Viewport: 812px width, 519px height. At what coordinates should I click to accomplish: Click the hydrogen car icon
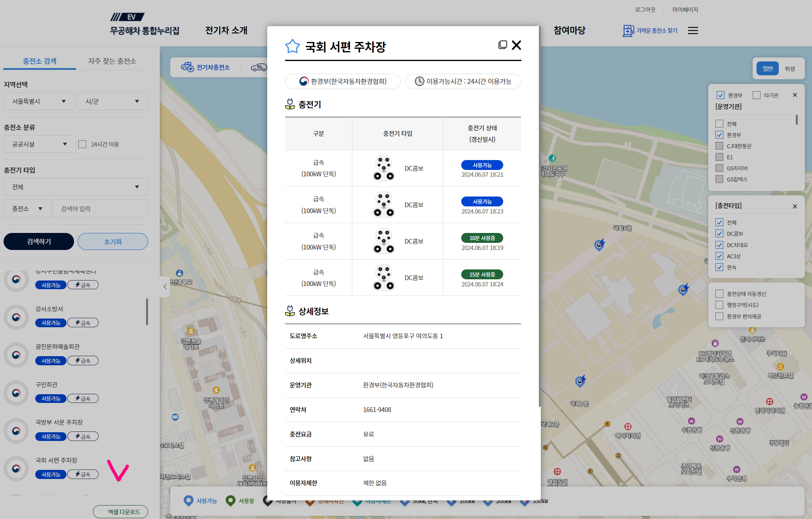coord(259,67)
